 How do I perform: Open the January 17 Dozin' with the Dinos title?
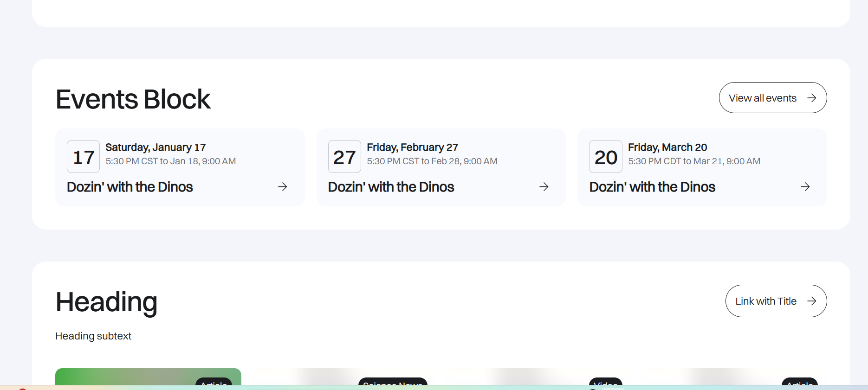click(130, 187)
